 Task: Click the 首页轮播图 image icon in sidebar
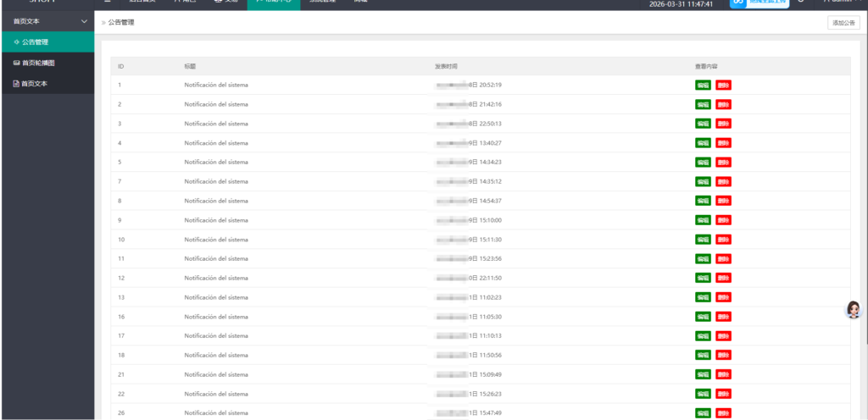pos(17,63)
